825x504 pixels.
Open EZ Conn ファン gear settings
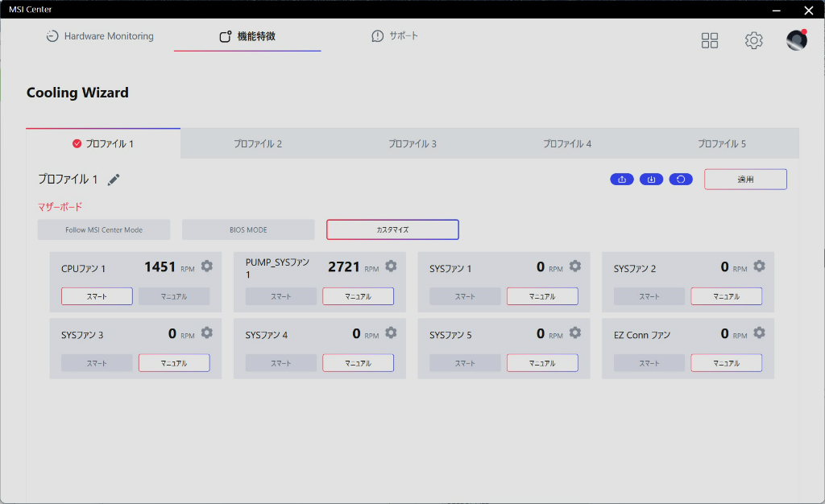[x=759, y=333]
